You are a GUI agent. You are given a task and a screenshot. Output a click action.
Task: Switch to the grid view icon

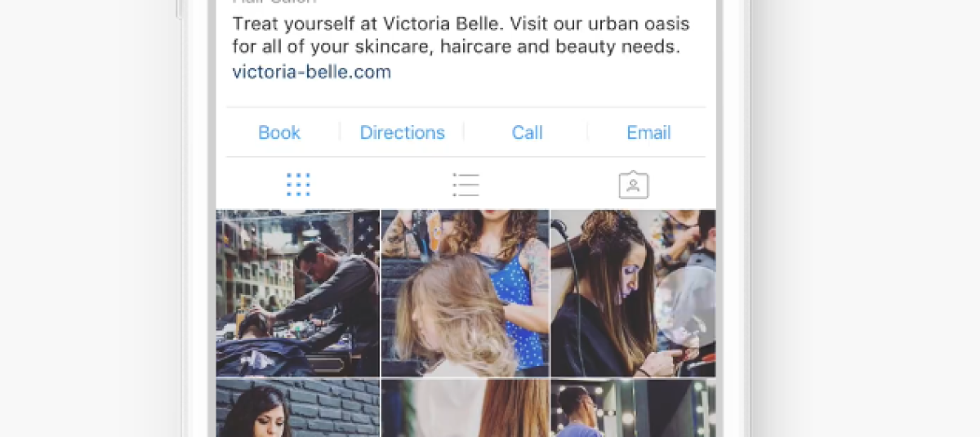[298, 185]
